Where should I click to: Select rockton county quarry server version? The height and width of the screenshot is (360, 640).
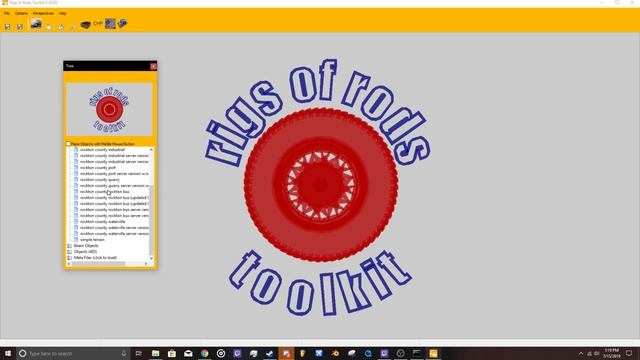[x=114, y=186]
